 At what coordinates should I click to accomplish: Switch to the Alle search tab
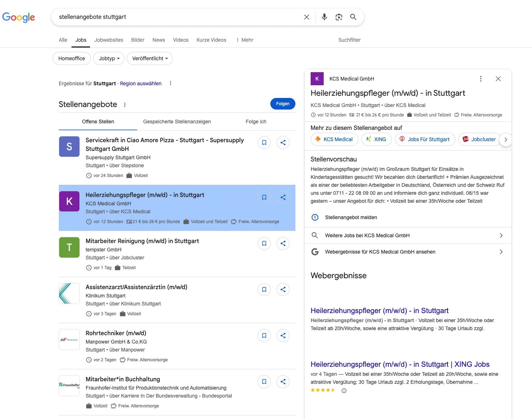[63, 40]
